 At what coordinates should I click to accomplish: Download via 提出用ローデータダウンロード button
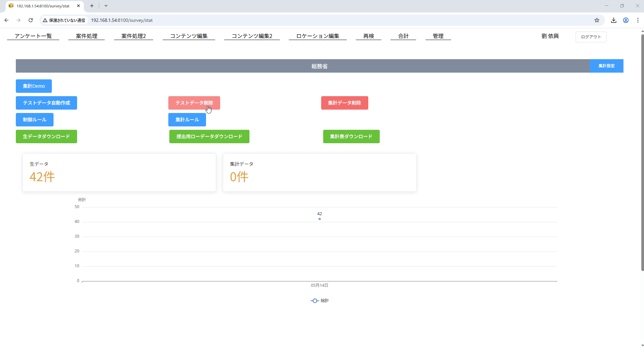pos(209,136)
